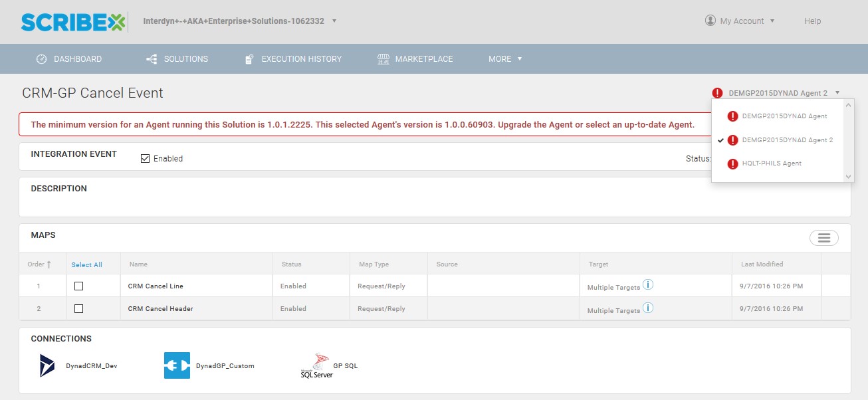Click the agent version error message
Image resolution: width=868 pixels, height=400 pixels.
(362, 124)
